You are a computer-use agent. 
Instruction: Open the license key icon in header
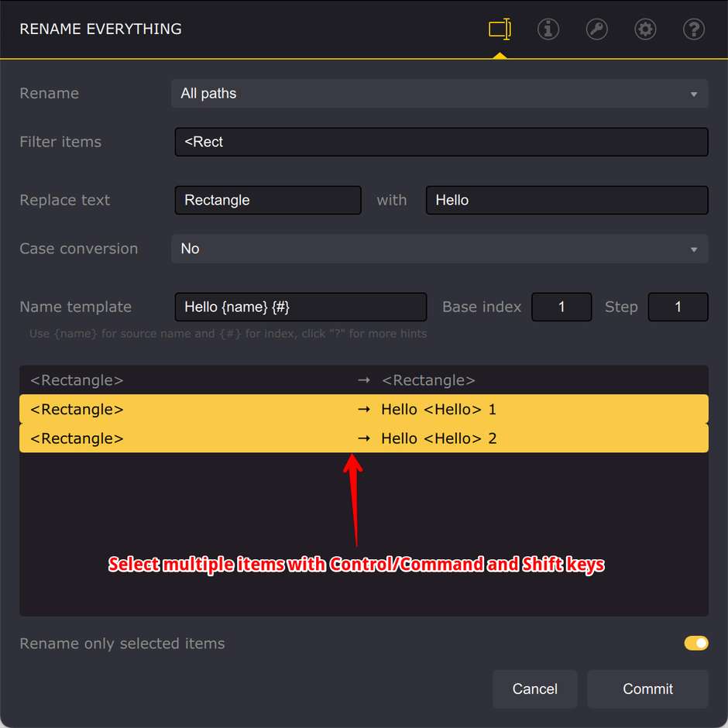click(x=596, y=29)
